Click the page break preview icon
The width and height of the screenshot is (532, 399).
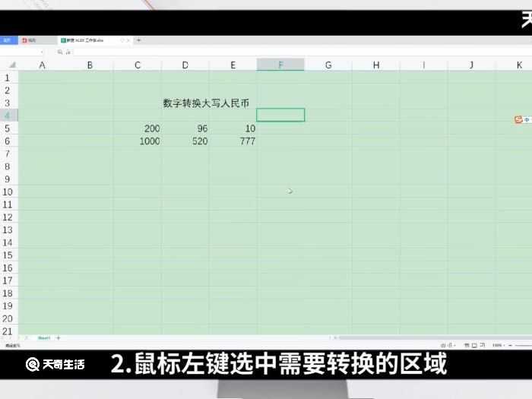point(482,345)
